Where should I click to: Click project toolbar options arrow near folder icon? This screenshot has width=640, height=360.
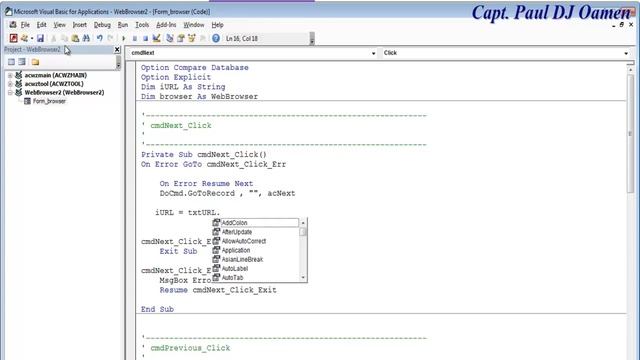point(118,62)
